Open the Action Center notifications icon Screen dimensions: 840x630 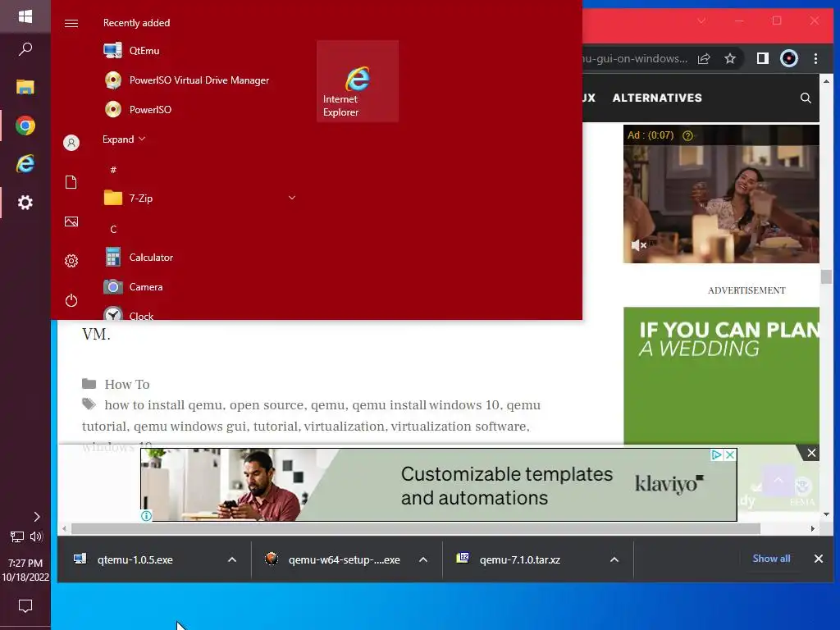click(25, 606)
